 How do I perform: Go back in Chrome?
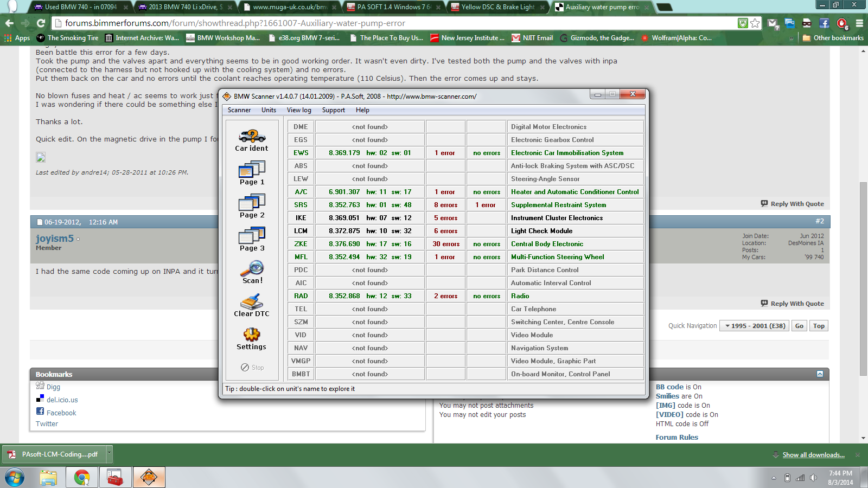pyautogui.click(x=9, y=23)
